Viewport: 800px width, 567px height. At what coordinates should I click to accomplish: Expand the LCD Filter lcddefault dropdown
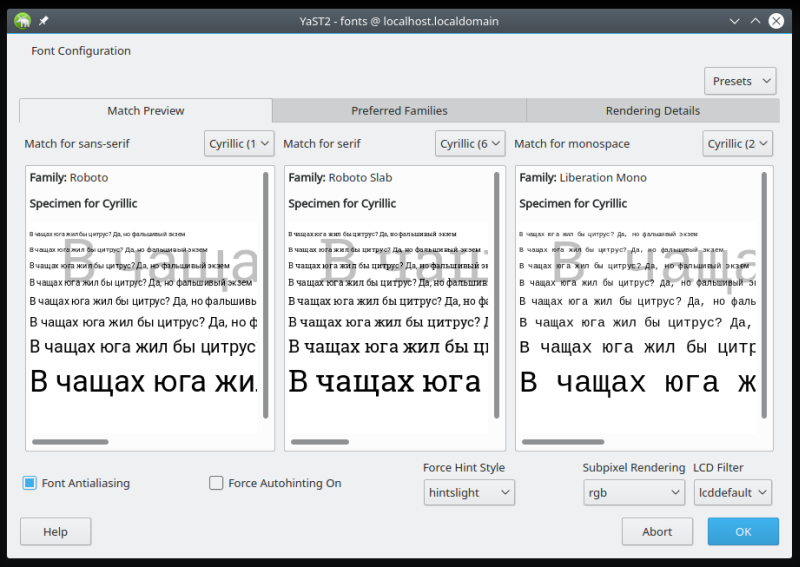tap(732, 492)
